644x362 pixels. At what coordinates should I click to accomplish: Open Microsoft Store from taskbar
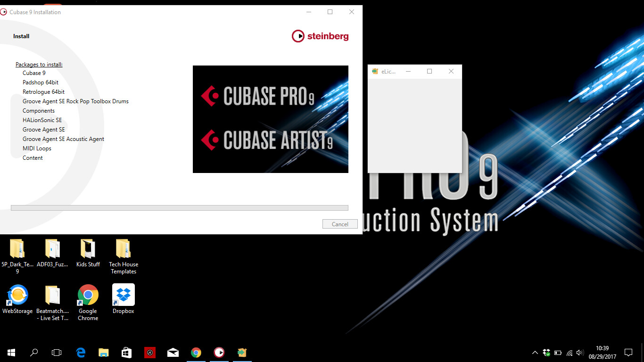[x=127, y=352]
